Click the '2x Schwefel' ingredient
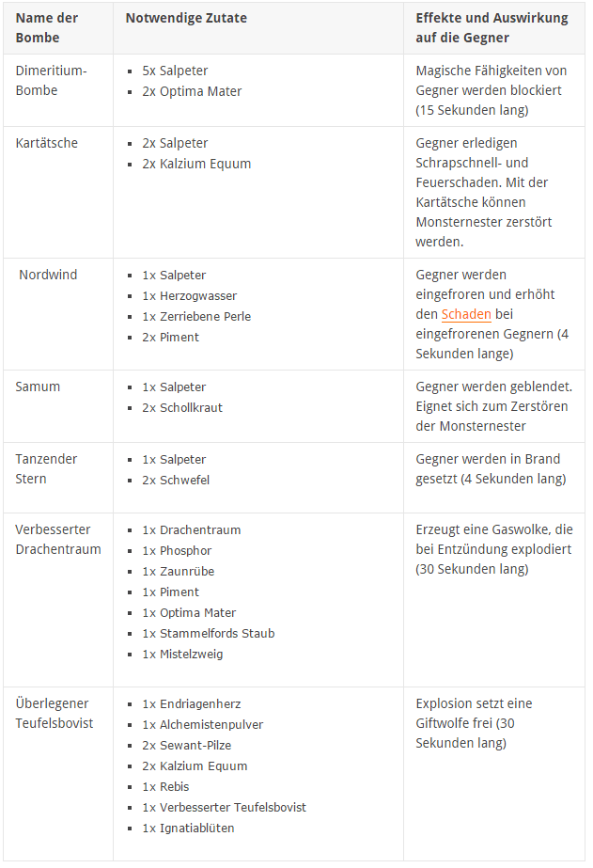Viewport: 593px width, 868px height. (176, 480)
